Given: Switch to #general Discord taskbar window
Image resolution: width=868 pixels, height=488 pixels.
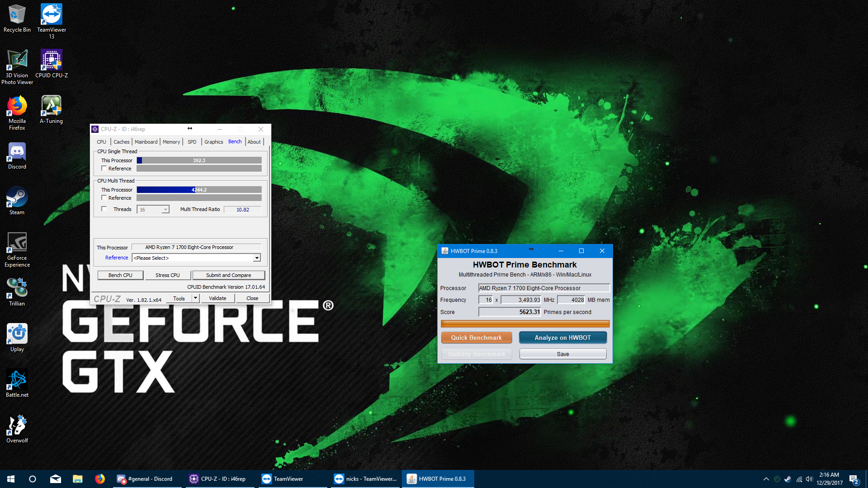Looking at the screenshot, I should (x=147, y=479).
